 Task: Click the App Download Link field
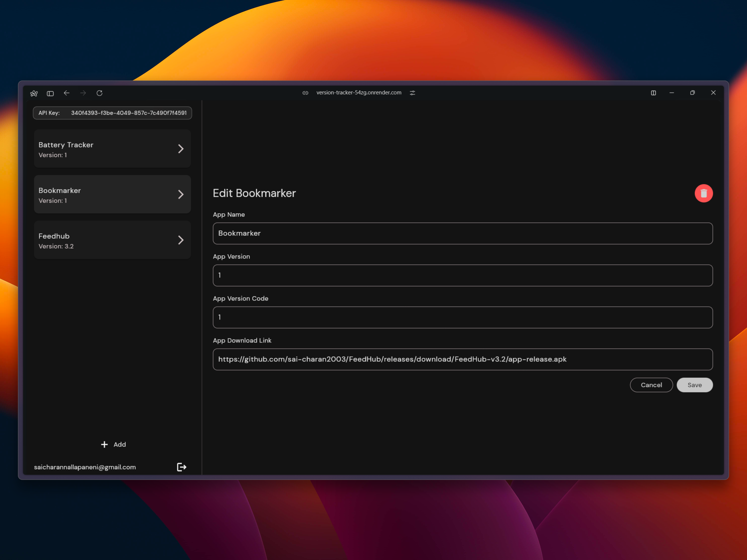462,359
